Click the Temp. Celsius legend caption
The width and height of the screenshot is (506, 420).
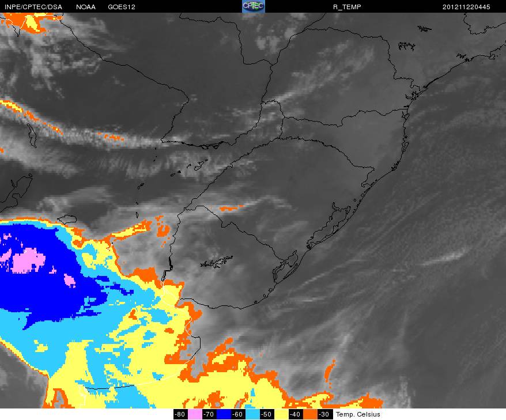click(358, 414)
